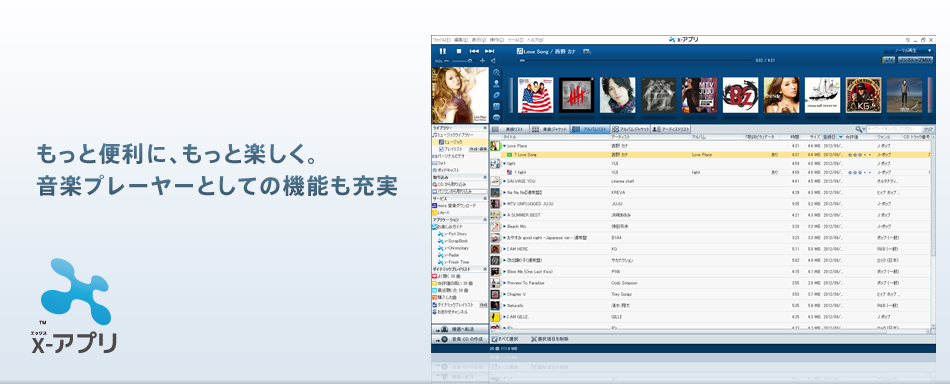Collapse the Love Place album row

point(504,146)
